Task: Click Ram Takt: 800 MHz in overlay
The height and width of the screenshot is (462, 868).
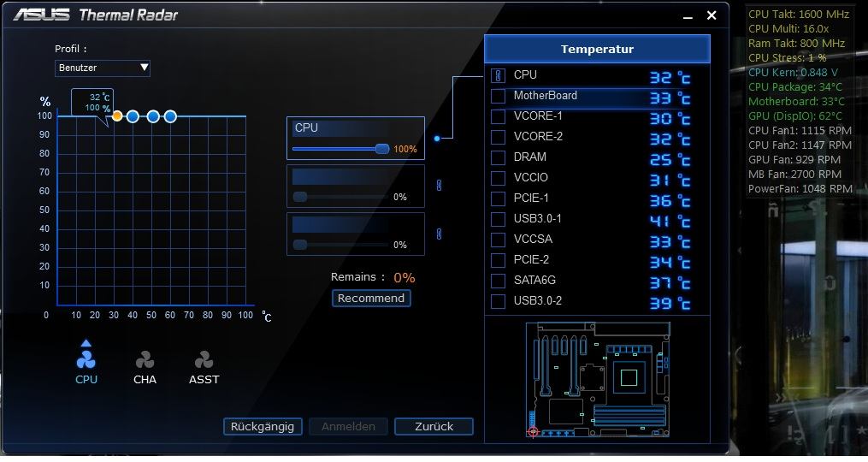Action: 796,44
